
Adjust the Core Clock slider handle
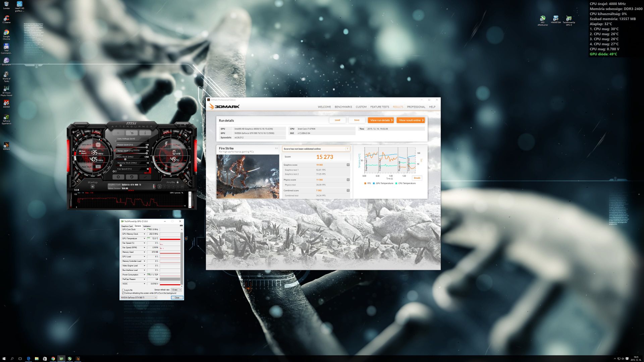click(125, 159)
